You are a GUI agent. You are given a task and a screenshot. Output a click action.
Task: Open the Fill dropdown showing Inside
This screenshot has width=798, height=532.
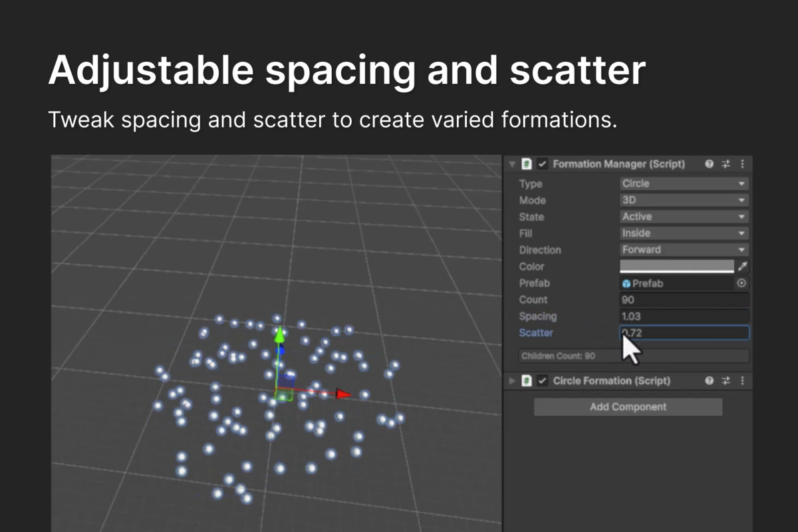[x=684, y=233]
